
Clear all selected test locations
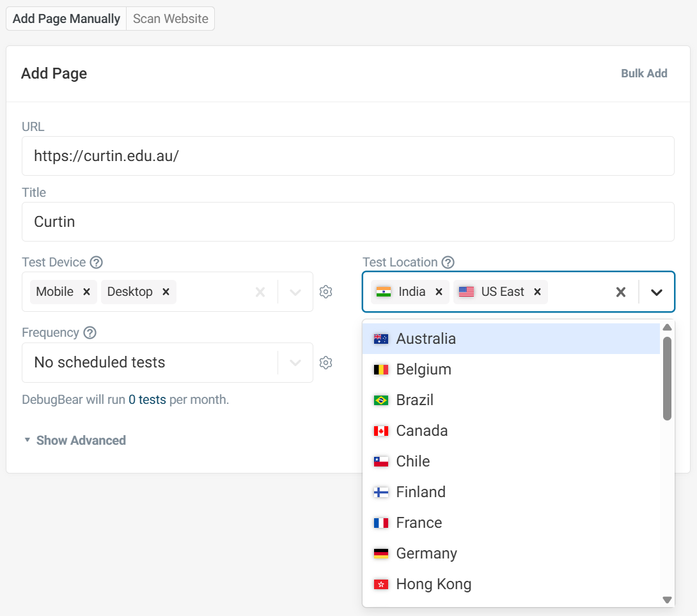click(620, 292)
